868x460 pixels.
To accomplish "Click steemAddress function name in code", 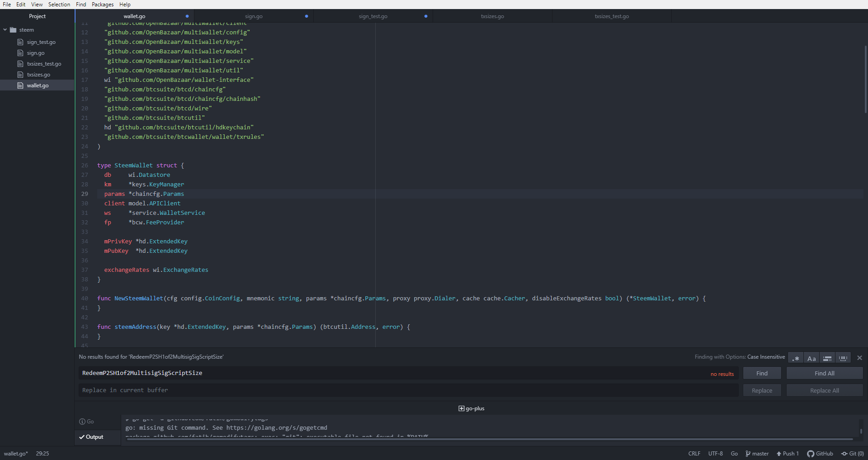I will [135, 327].
